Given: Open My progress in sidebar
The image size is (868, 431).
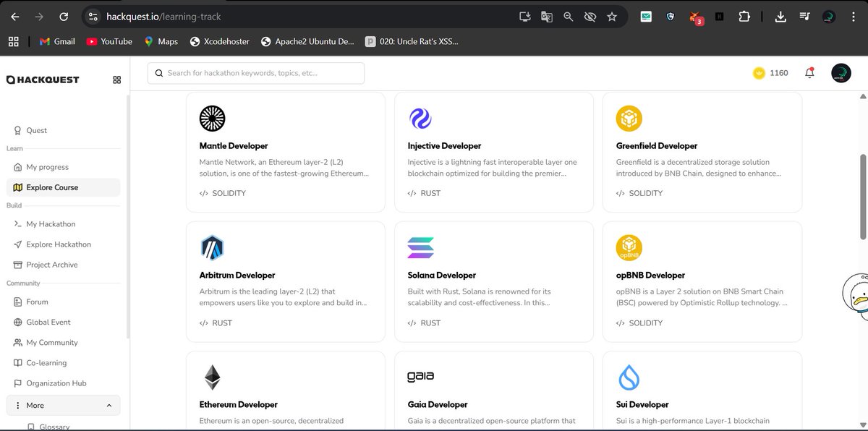Looking at the screenshot, I should [47, 167].
